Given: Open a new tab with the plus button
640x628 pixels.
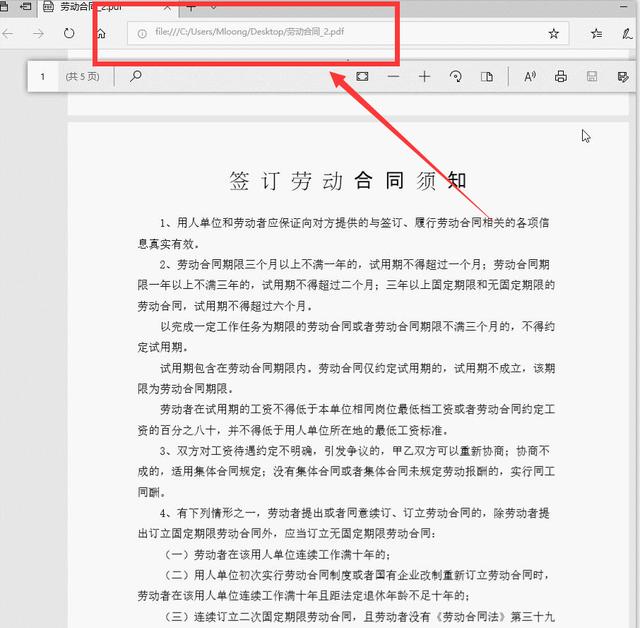Looking at the screenshot, I should click(x=191, y=7).
